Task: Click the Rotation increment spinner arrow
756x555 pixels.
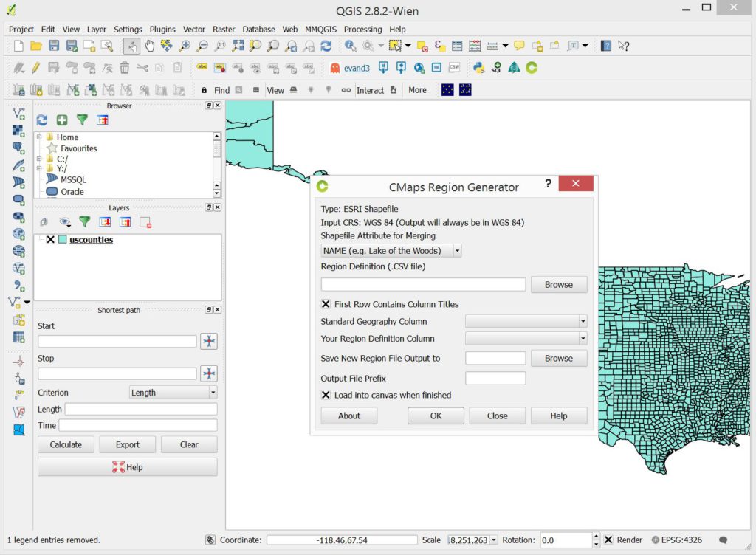Action: pyautogui.click(x=597, y=537)
